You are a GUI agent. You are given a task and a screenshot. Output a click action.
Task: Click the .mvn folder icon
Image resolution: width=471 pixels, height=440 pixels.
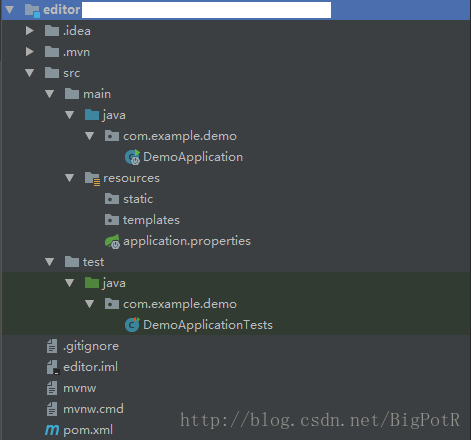[52, 52]
